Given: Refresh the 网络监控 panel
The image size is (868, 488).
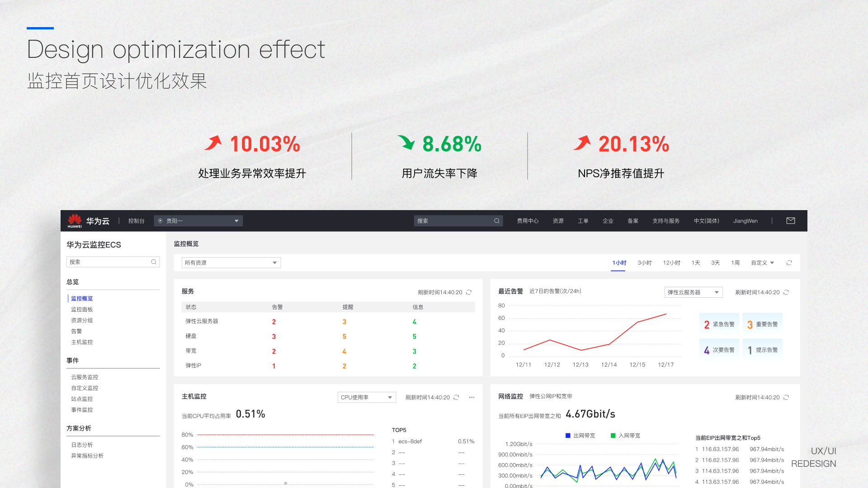Looking at the screenshot, I should point(786,398).
